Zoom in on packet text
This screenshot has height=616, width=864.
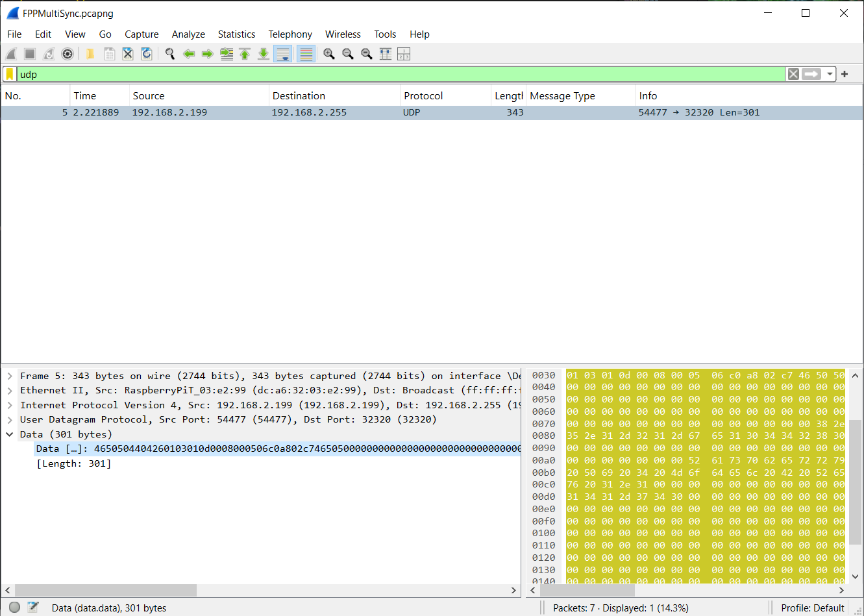click(329, 54)
